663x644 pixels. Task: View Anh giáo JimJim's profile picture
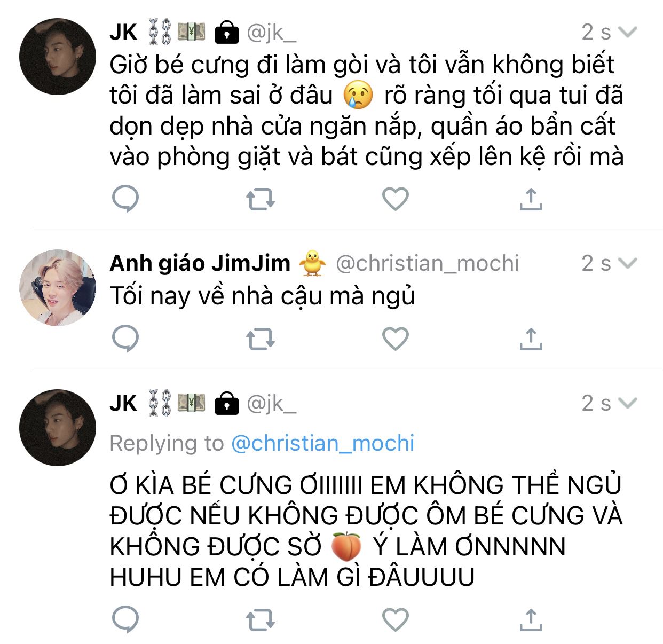[58, 287]
